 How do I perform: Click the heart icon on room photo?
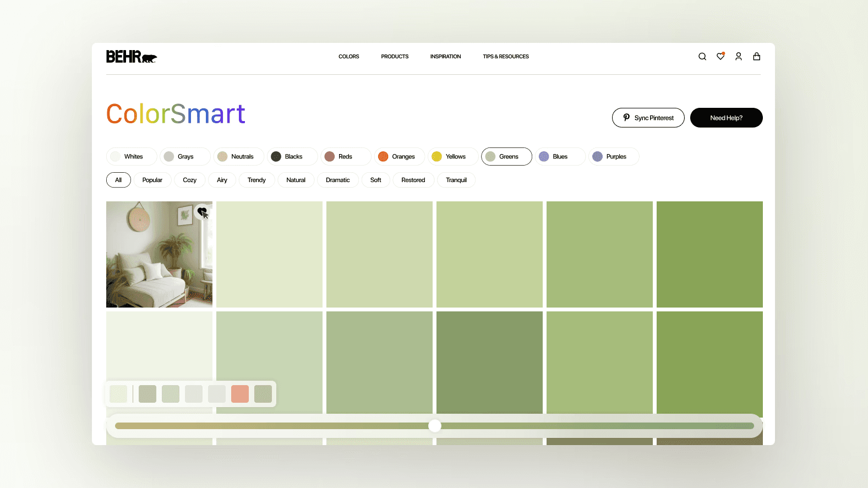click(x=202, y=211)
